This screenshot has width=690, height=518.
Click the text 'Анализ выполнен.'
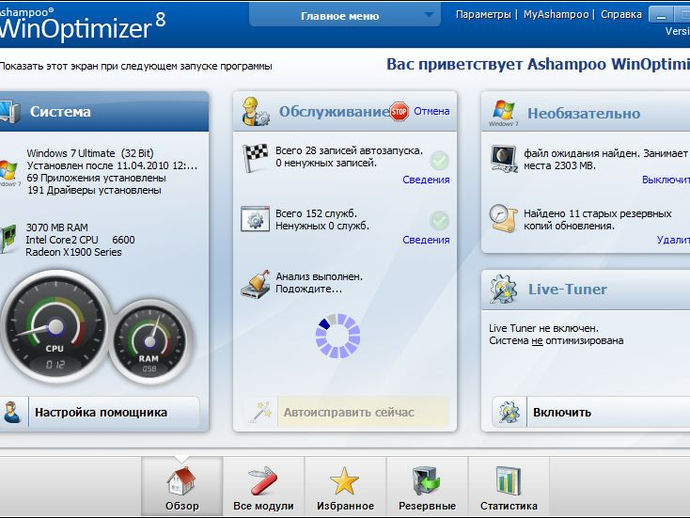point(319,277)
